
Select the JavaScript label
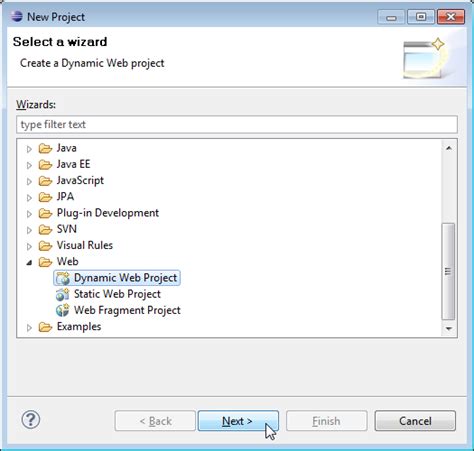coord(80,180)
